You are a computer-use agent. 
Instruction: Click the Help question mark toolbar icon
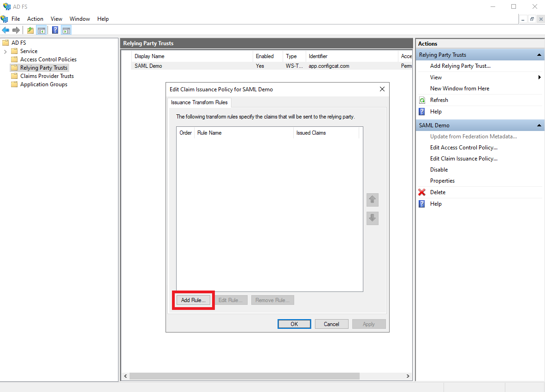tap(55, 30)
